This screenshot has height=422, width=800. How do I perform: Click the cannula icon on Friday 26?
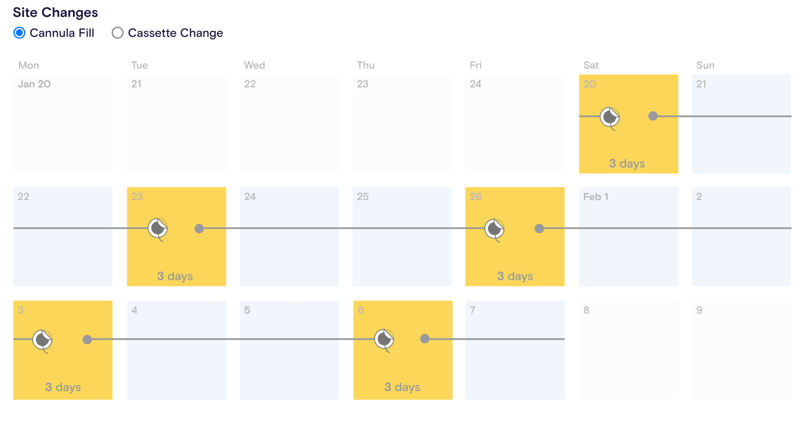[x=494, y=229]
